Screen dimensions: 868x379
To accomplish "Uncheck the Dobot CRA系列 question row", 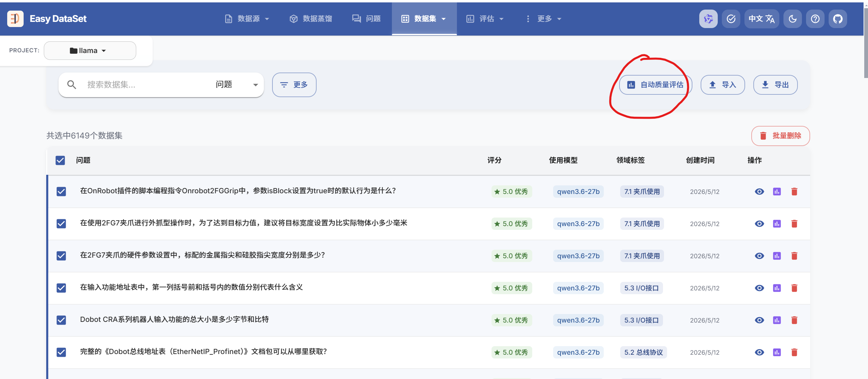I will tap(61, 320).
